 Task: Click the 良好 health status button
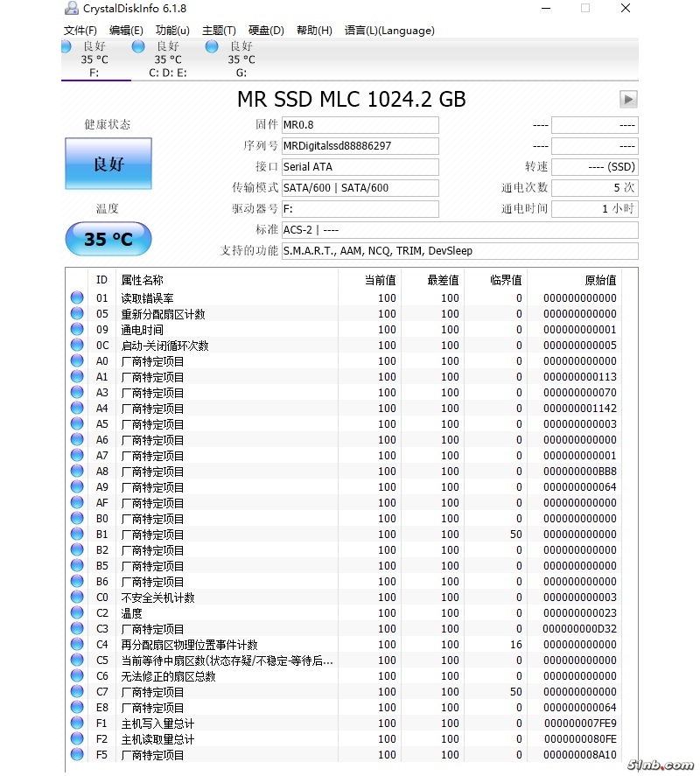coord(108,164)
